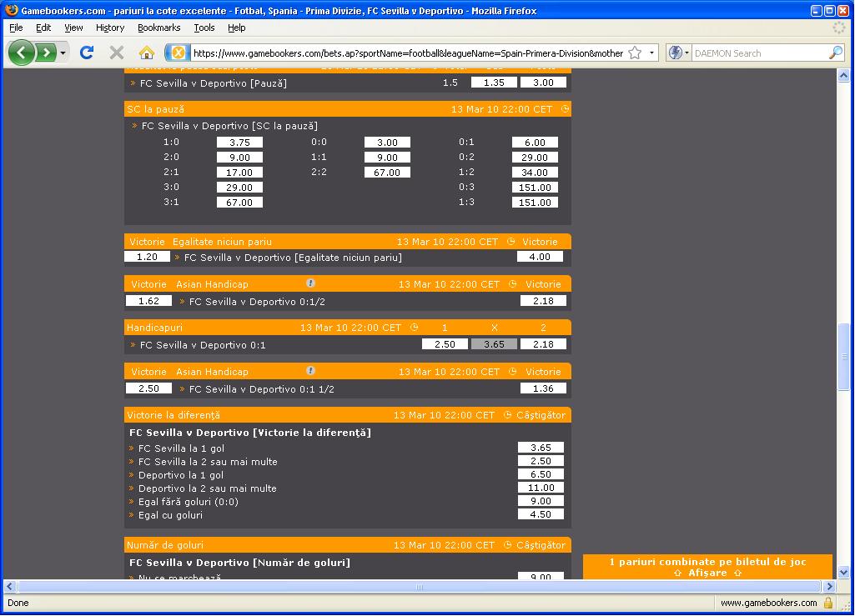Open 'FC Sevilla v Deportivo [SC la pauză]' link
This screenshot has width=855, height=616.
click(229, 126)
